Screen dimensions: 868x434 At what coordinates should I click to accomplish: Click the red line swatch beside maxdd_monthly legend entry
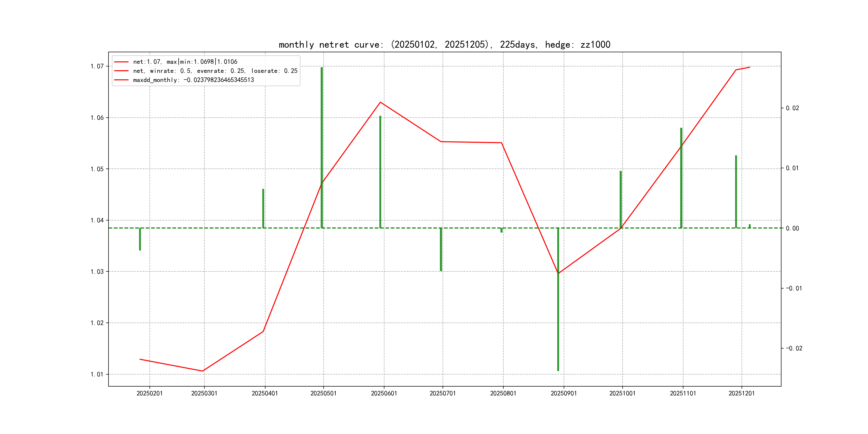pyautogui.click(x=121, y=80)
